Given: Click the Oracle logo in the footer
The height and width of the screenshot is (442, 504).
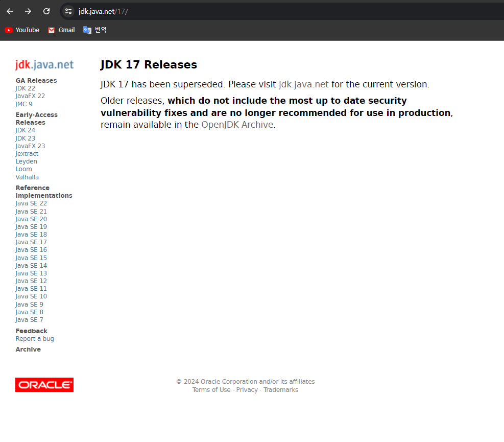Looking at the screenshot, I should (44, 385).
